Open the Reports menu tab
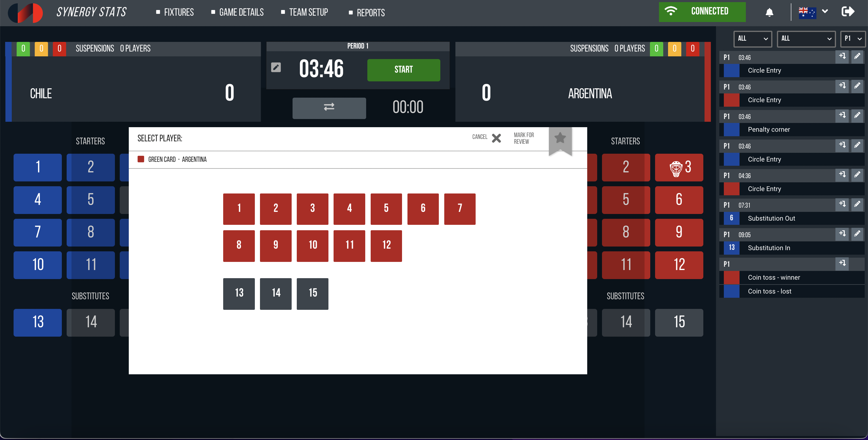868x440 pixels. [371, 12]
